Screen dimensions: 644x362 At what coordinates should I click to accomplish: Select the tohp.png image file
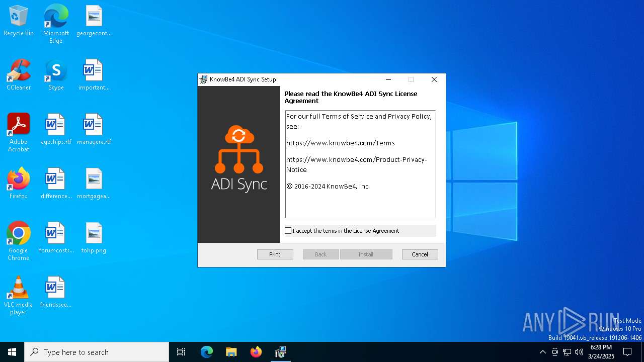point(94,238)
